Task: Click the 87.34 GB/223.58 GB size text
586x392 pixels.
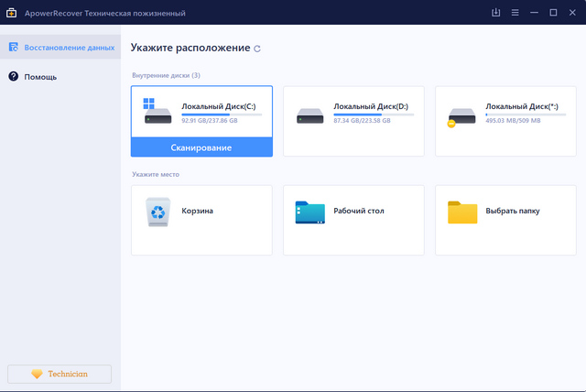Action: [x=363, y=120]
